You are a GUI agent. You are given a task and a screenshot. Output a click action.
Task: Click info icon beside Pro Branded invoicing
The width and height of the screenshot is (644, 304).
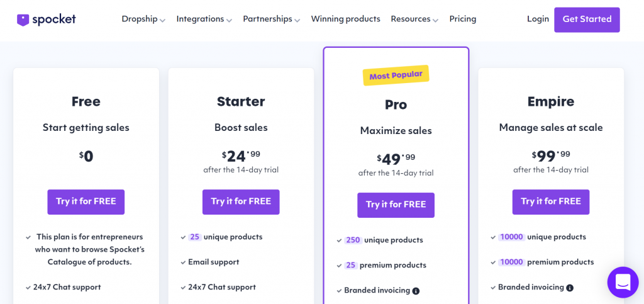pyautogui.click(x=416, y=291)
